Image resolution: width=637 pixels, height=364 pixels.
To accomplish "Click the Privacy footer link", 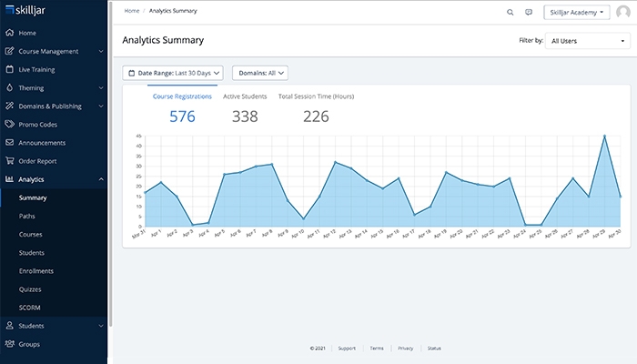I will 405,349.
